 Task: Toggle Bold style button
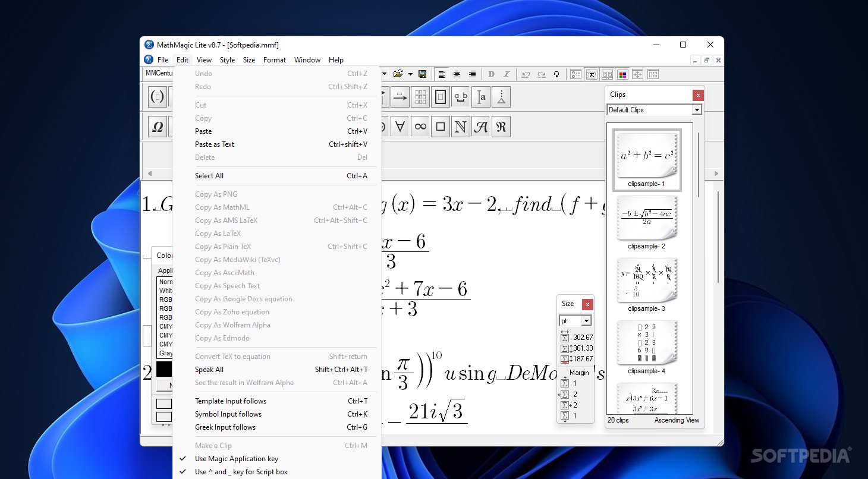tap(491, 74)
